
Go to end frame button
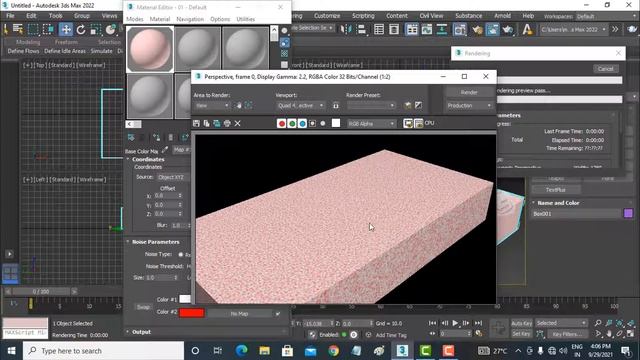click(478, 323)
